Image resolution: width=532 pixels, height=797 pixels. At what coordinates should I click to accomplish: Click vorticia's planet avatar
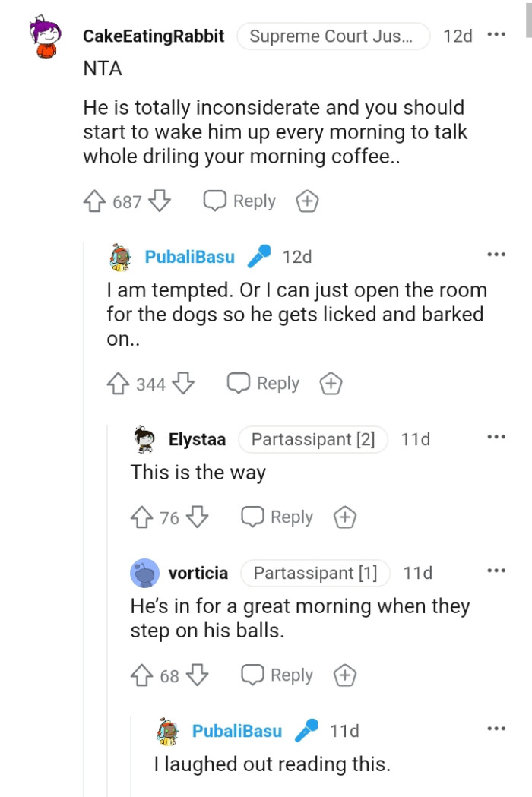pos(144,573)
